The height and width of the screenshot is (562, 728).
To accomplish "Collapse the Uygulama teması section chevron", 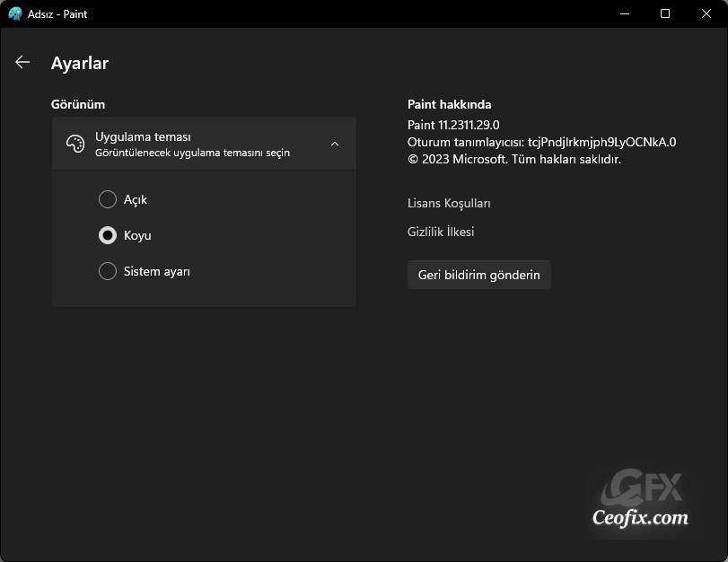I will (x=335, y=144).
